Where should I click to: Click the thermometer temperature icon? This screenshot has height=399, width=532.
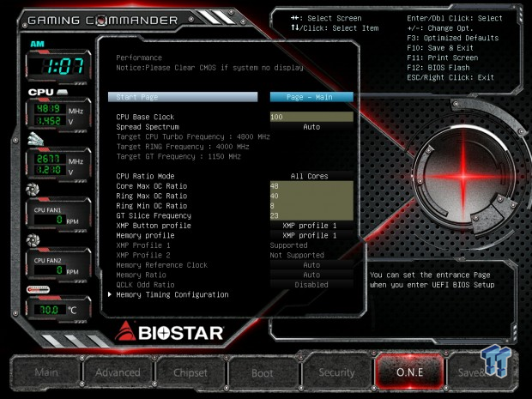38,289
